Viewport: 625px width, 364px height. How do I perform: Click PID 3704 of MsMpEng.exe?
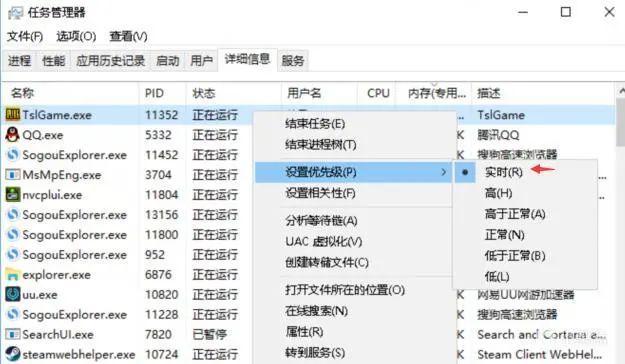tap(158, 175)
